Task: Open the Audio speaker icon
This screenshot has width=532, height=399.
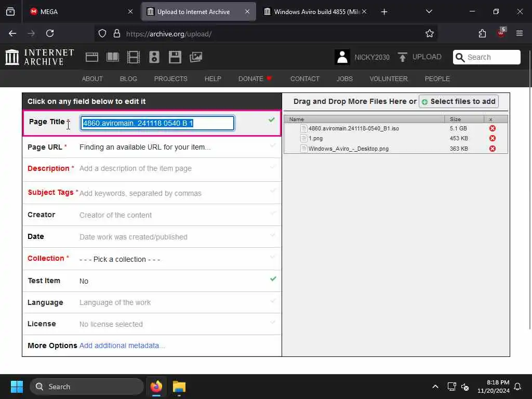Action: coord(154,57)
